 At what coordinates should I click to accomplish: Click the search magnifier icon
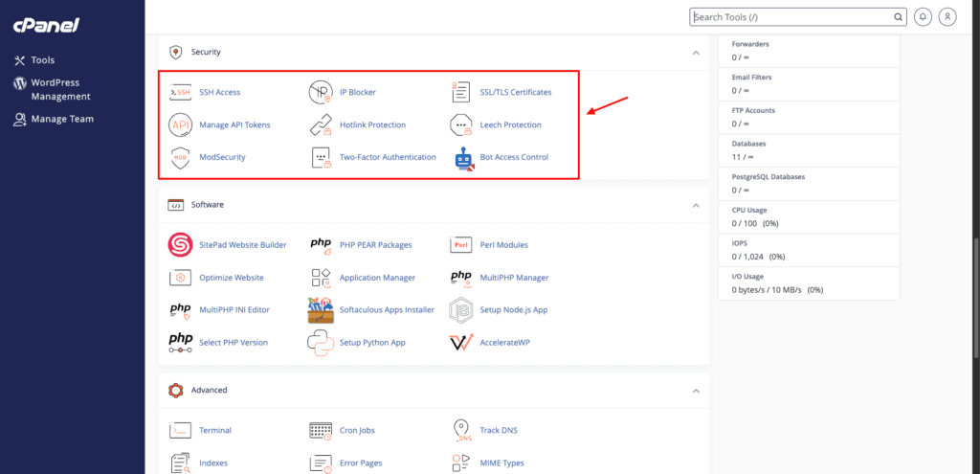pyautogui.click(x=898, y=17)
